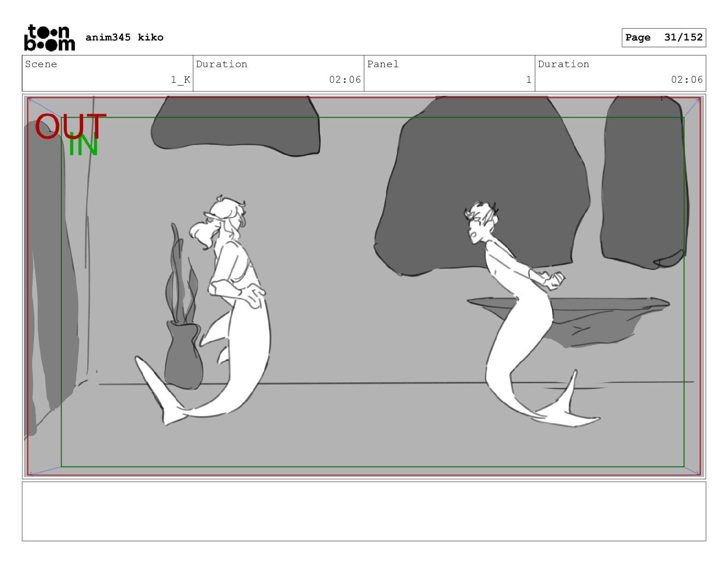The height and width of the screenshot is (563, 728).
Task: Click the green 'IN' camera label
Action: [83, 144]
